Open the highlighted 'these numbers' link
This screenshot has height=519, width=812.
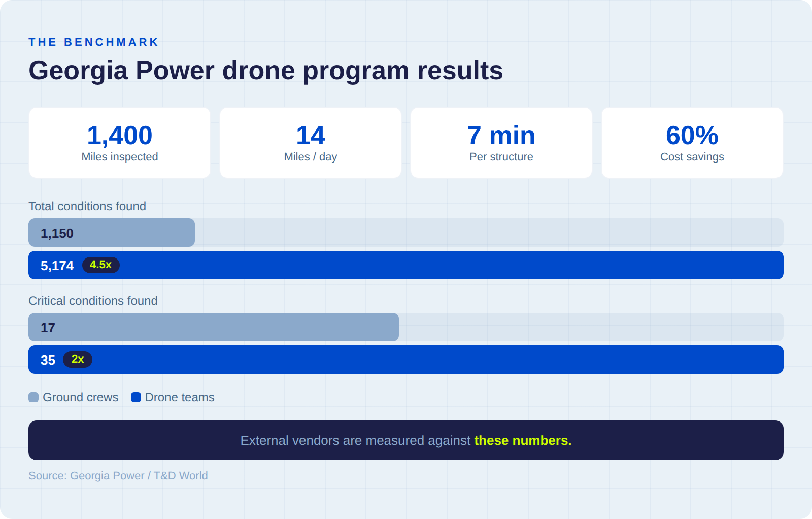tap(522, 441)
